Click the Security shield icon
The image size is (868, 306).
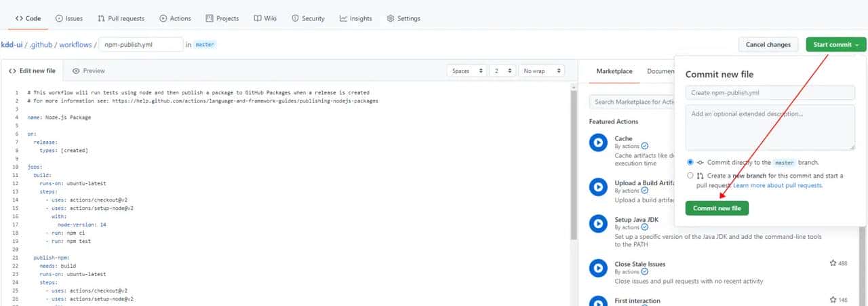(x=296, y=18)
